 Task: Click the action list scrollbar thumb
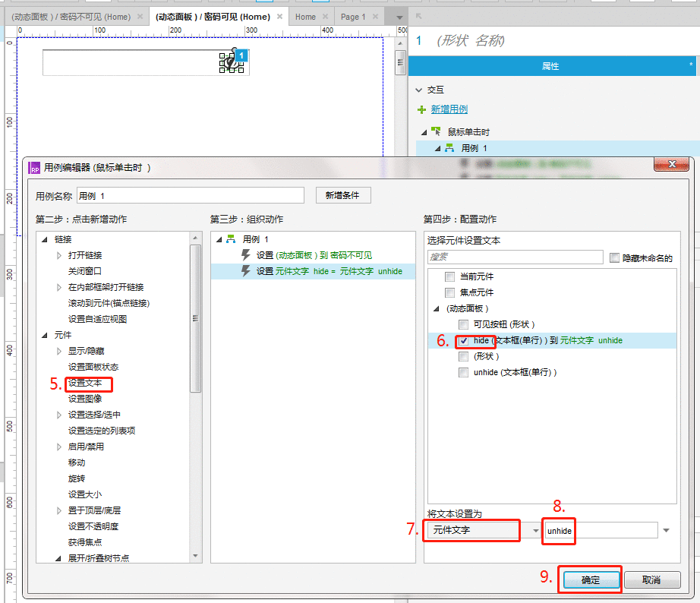195,319
